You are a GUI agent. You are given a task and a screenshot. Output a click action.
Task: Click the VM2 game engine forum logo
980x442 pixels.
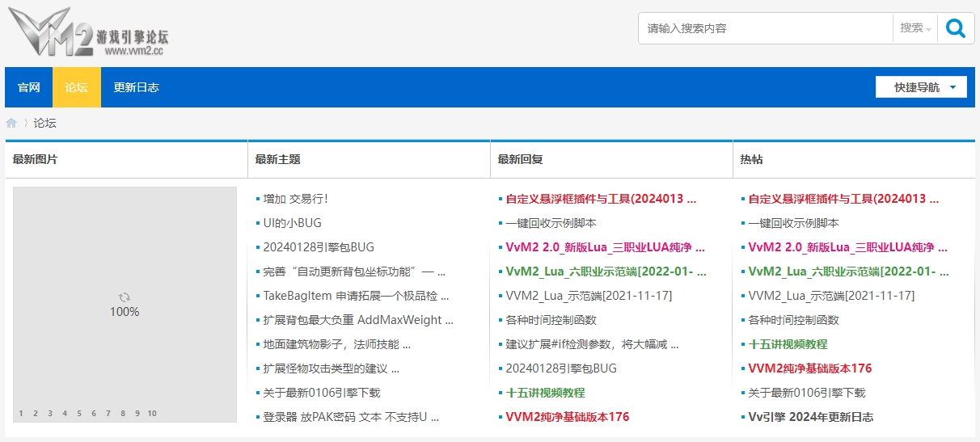pyautogui.click(x=89, y=33)
